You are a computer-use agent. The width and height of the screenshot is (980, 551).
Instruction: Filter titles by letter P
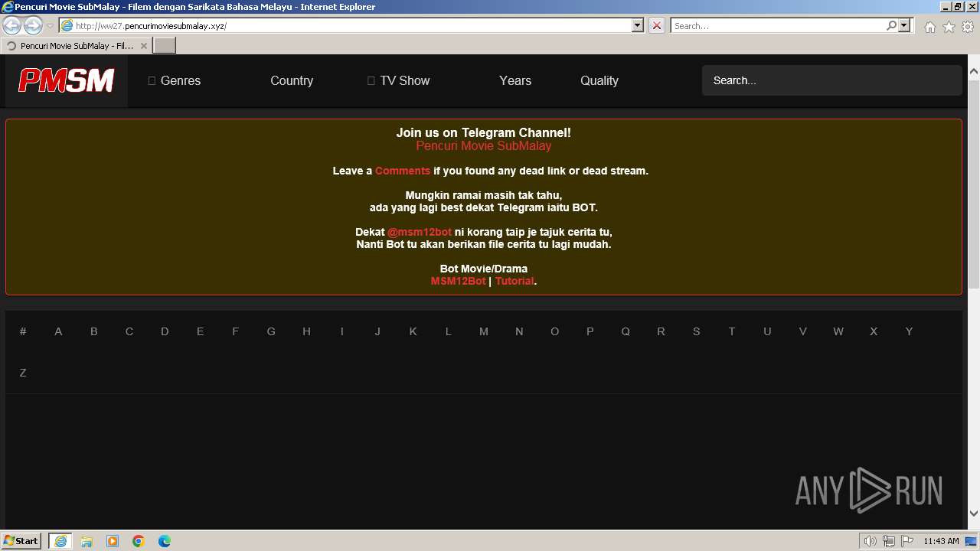[x=590, y=331]
